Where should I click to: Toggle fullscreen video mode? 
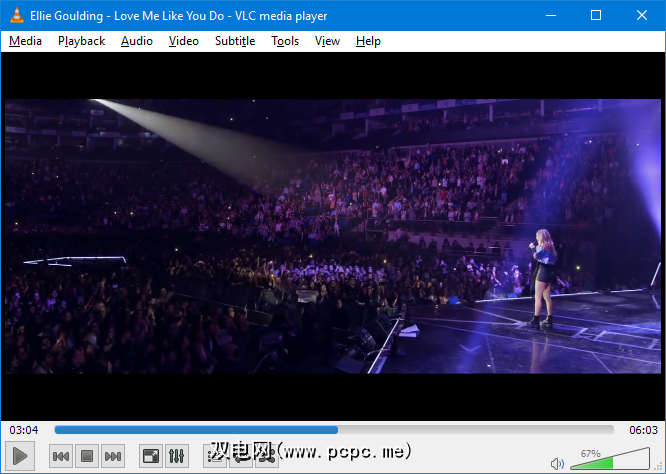[x=151, y=456]
